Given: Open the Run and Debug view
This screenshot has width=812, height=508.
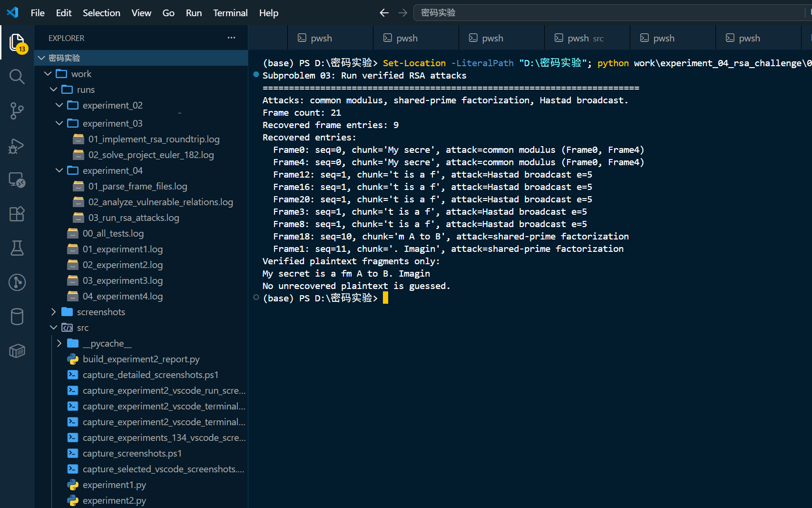Looking at the screenshot, I should click(17, 145).
